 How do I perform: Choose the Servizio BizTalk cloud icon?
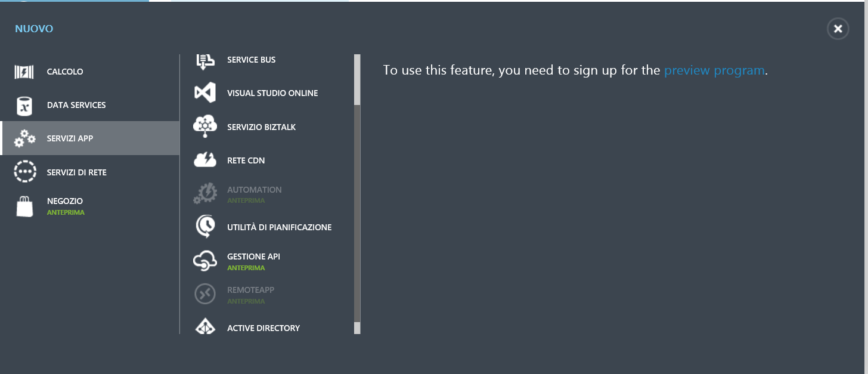pos(205,126)
